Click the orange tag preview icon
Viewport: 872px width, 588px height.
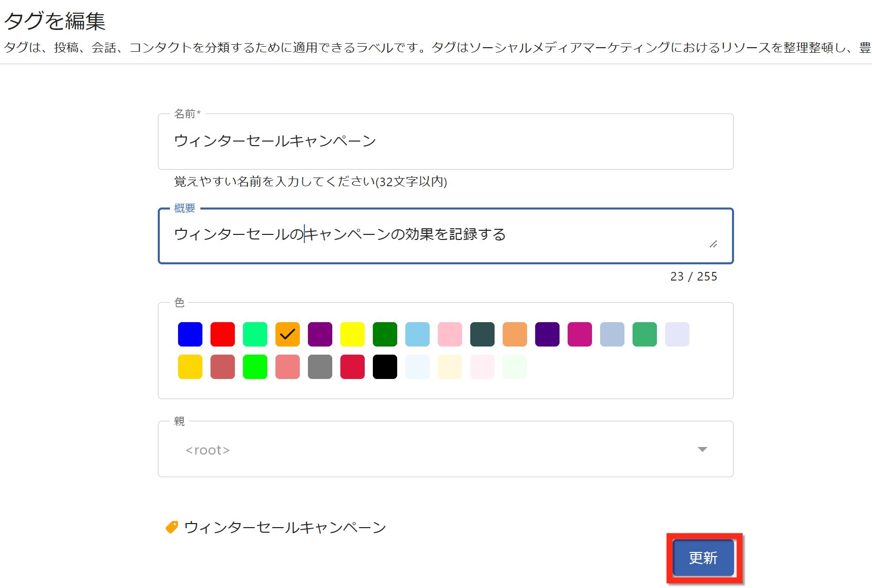coord(172,527)
